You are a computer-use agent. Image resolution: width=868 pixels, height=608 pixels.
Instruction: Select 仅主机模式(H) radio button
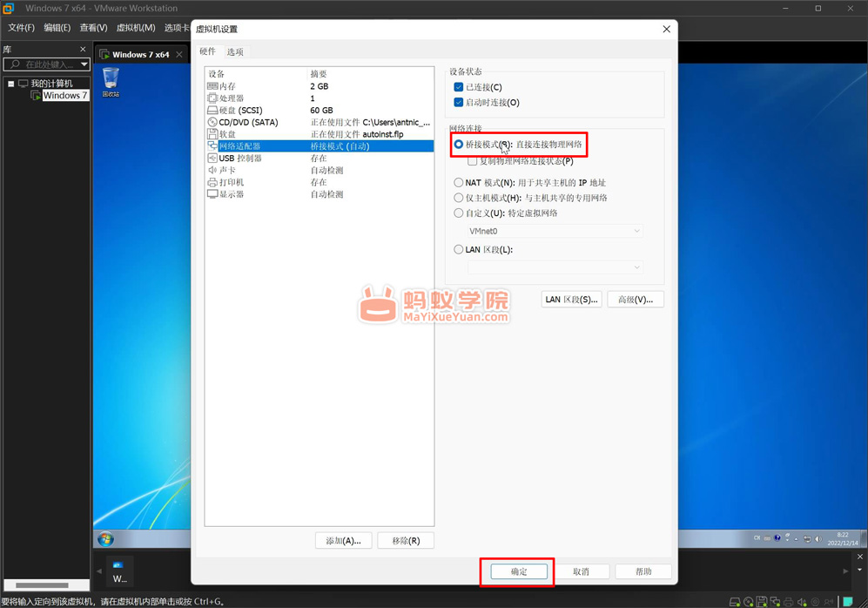[x=458, y=198]
